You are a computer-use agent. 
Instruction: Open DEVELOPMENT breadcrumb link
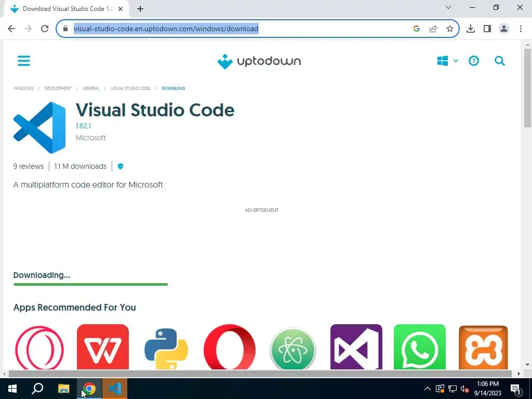coord(58,88)
